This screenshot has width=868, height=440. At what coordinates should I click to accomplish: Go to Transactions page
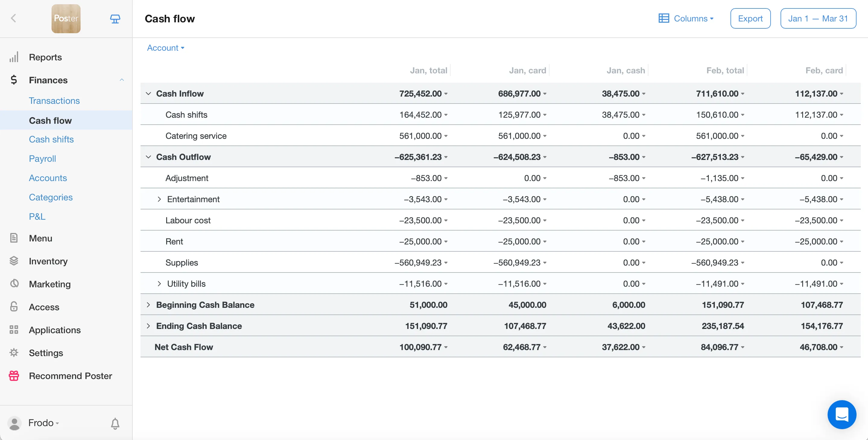pos(54,100)
